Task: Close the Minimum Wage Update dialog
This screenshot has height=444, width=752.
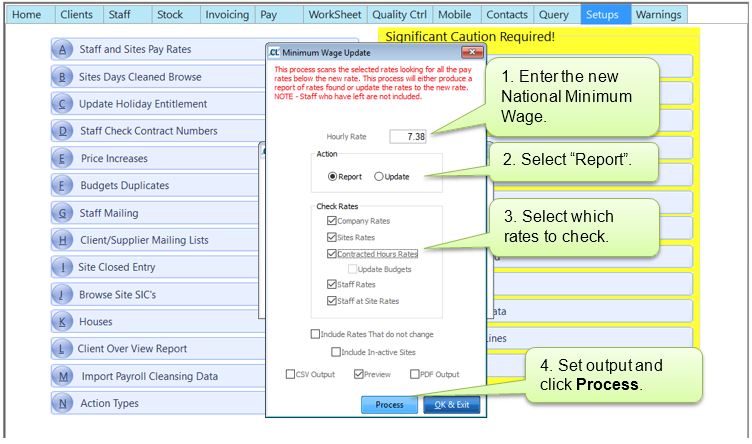Action: click(x=466, y=51)
